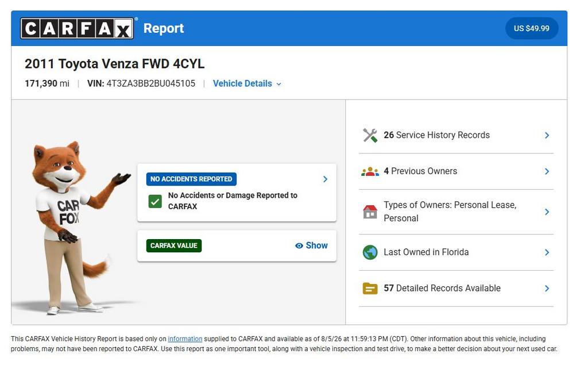Expand the Vehicle Details dropdown
Viewport: 588px width, 365px height.
click(x=247, y=83)
